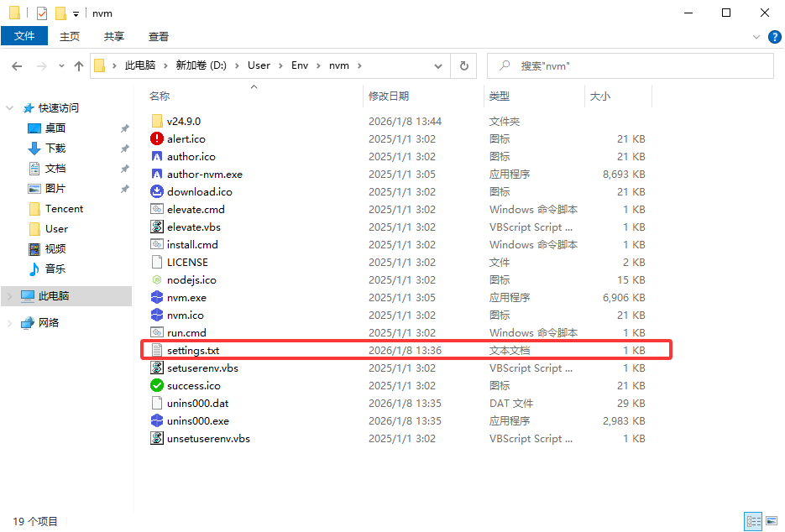Open the address bar history dropdown

(440, 65)
